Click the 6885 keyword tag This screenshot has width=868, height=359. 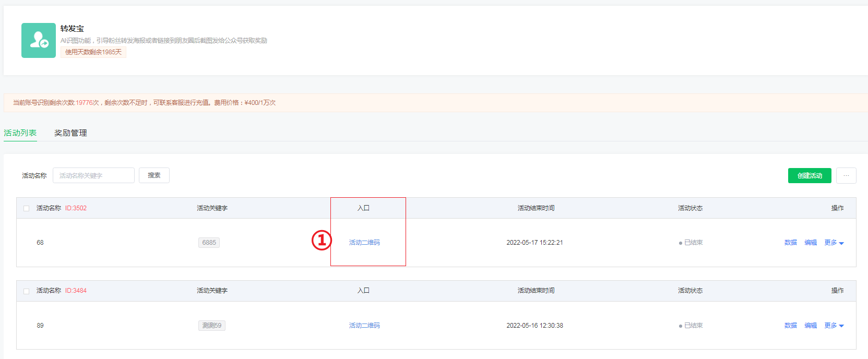209,243
